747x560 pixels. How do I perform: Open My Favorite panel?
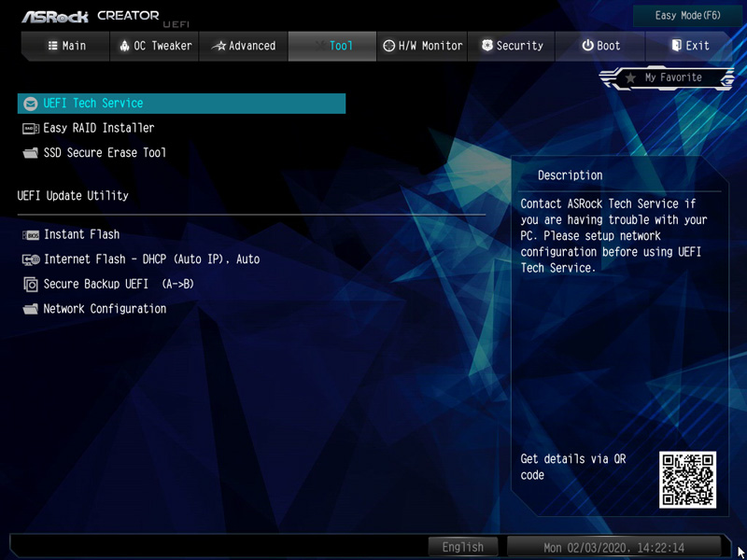pyautogui.click(x=667, y=77)
